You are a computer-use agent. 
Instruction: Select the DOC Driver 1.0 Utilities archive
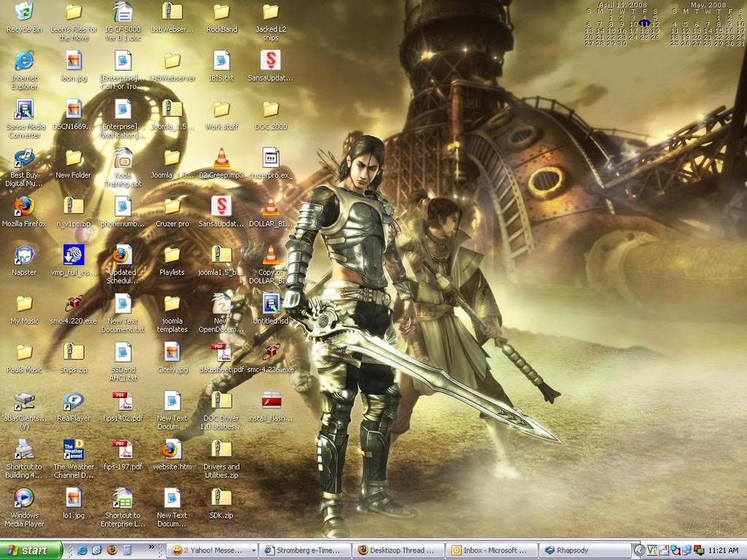point(221,411)
